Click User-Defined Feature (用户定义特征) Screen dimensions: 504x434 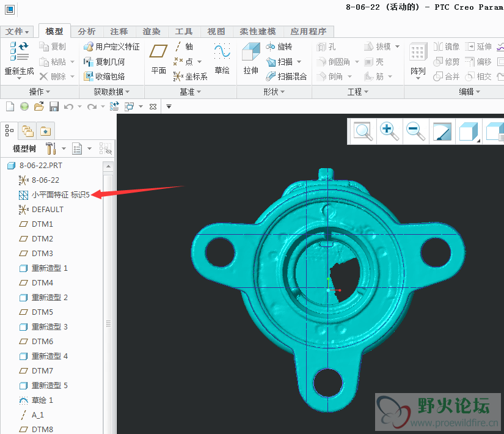pos(112,46)
